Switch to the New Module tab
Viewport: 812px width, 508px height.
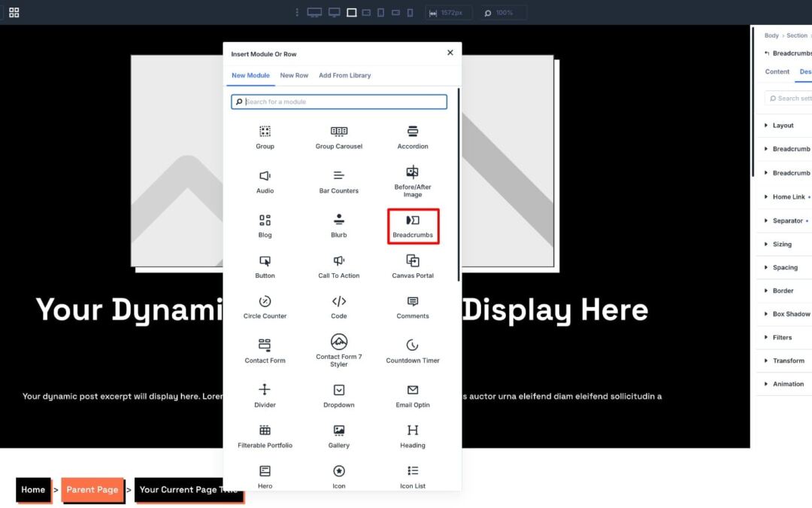[250, 75]
